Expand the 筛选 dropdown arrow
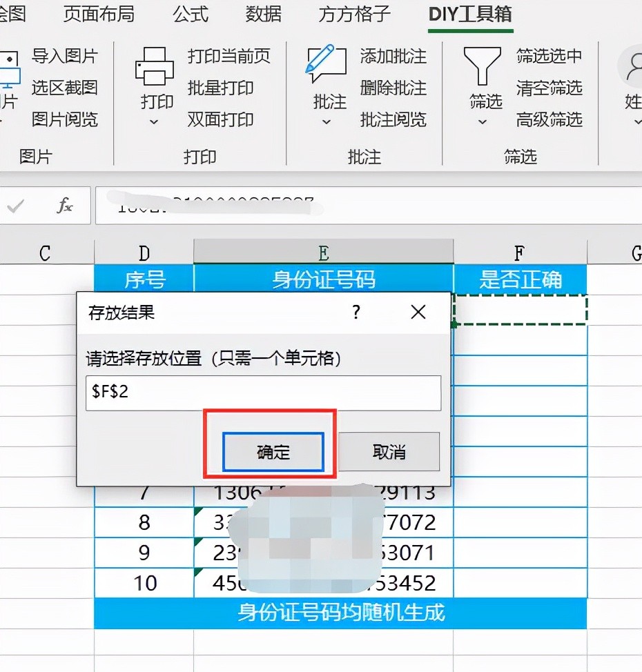The height and width of the screenshot is (672, 642). click(x=483, y=123)
